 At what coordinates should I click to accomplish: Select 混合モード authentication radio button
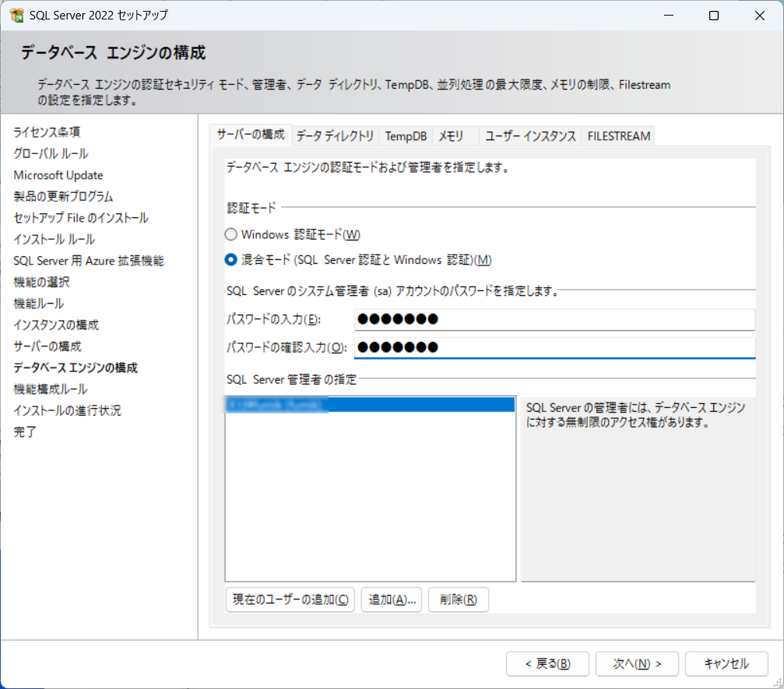pyautogui.click(x=230, y=260)
